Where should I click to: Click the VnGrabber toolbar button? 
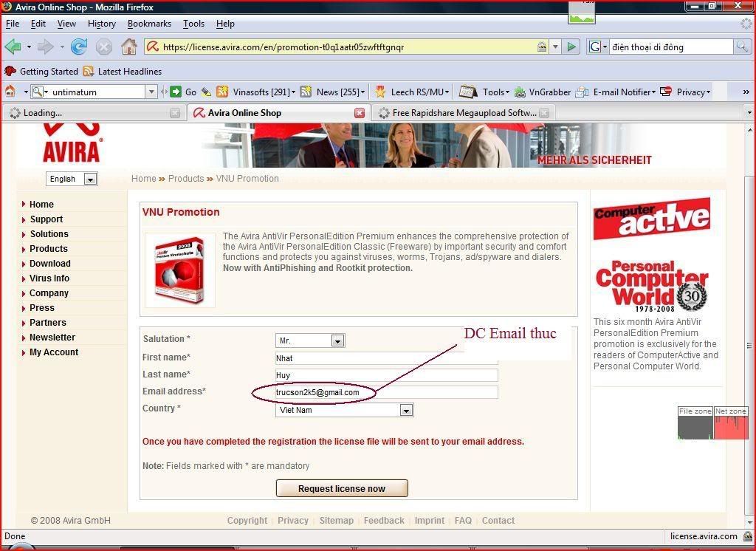tap(543, 92)
